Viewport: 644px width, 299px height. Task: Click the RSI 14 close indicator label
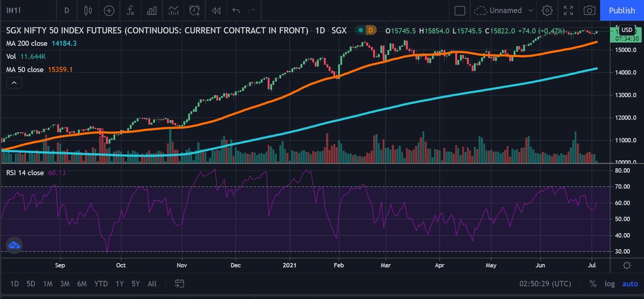pos(25,173)
